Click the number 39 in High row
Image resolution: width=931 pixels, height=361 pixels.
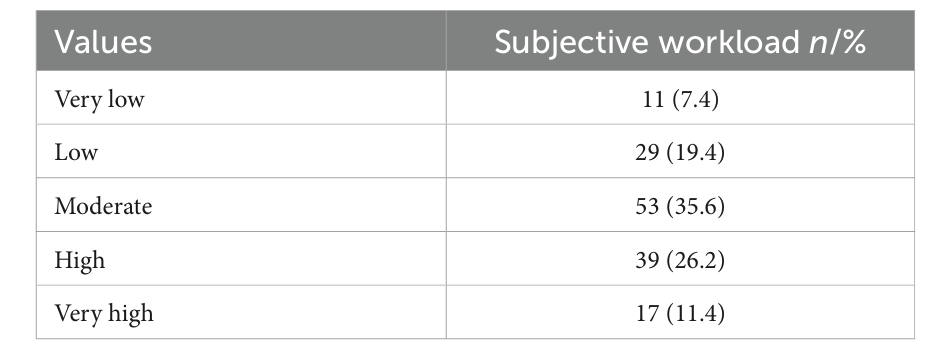pyautogui.click(x=647, y=259)
